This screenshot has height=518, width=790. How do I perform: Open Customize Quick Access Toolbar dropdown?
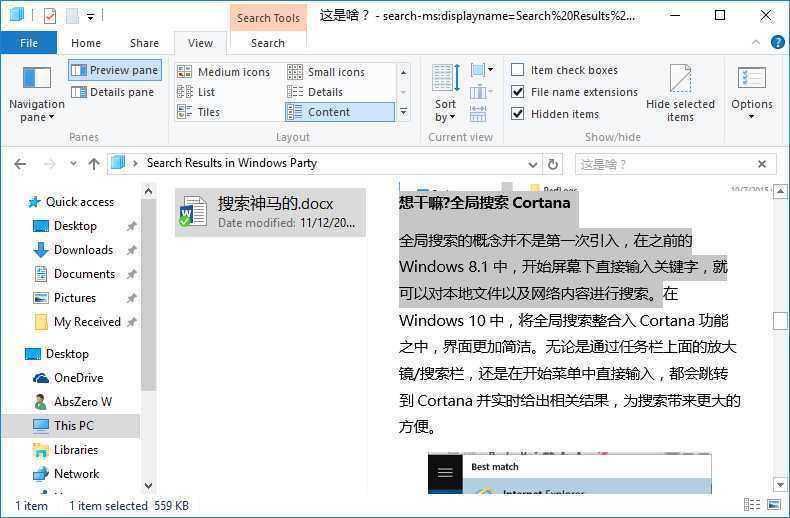(91, 17)
